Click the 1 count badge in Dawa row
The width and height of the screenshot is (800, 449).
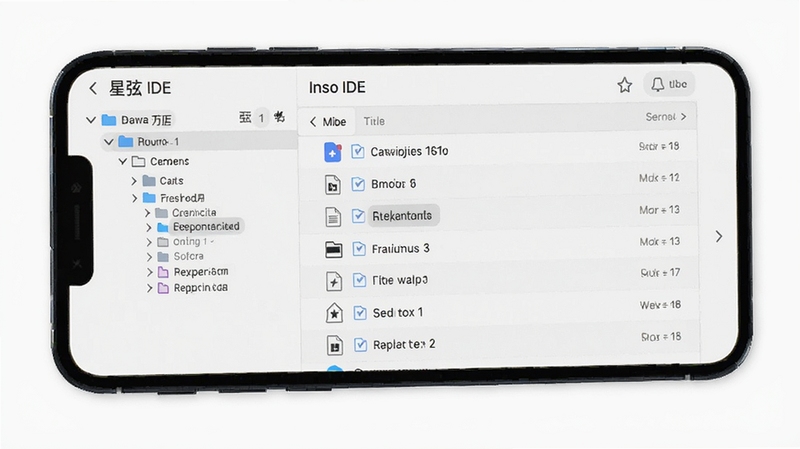261,118
